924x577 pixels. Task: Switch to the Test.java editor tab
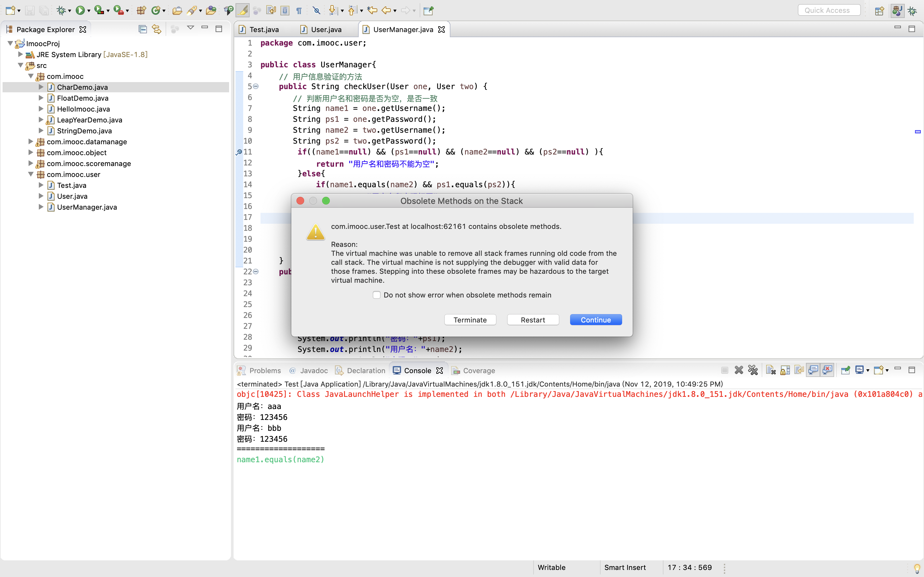click(264, 29)
